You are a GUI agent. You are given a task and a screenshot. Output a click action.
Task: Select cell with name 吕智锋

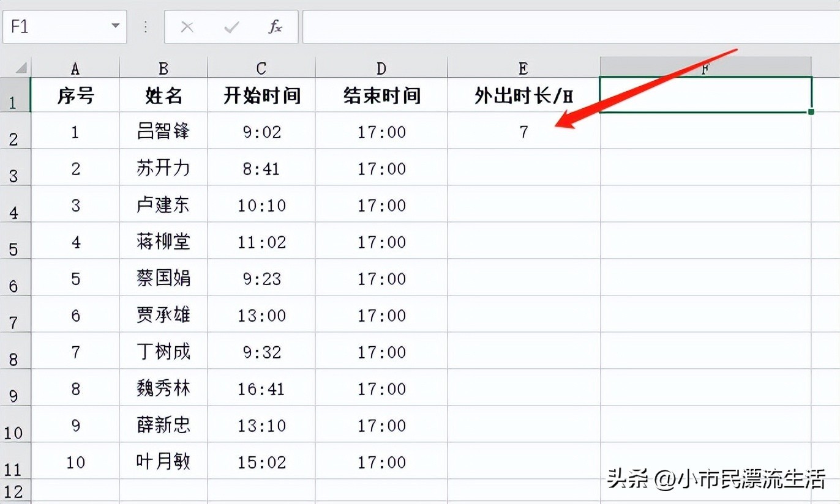click(x=163, y=132)
